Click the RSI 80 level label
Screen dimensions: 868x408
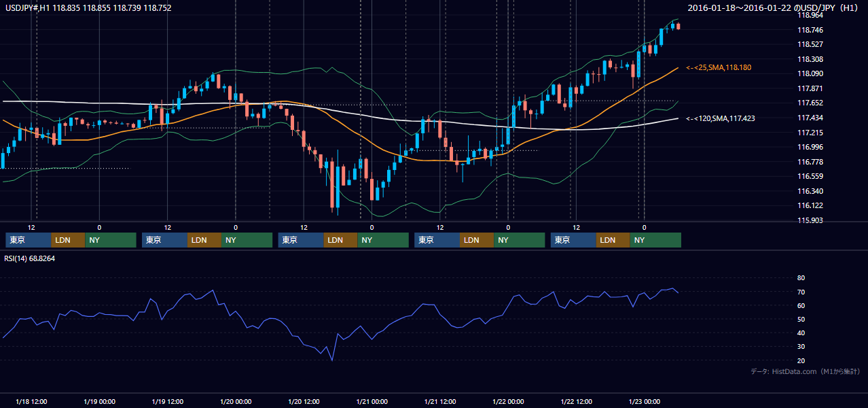click(801, 278)
